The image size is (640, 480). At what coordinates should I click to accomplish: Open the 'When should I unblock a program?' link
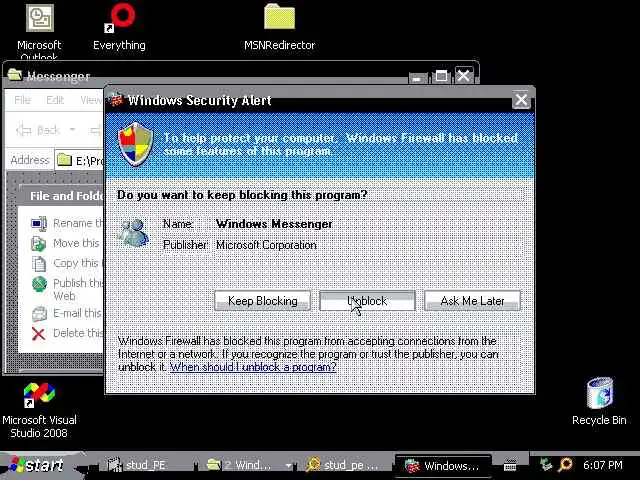click(x=253, y=367)
